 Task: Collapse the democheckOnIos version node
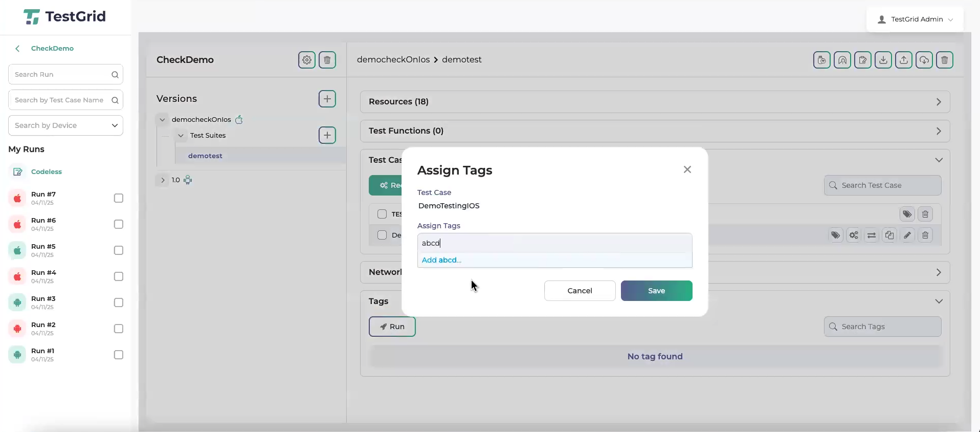pyautogui.click(x=162, y=120)
